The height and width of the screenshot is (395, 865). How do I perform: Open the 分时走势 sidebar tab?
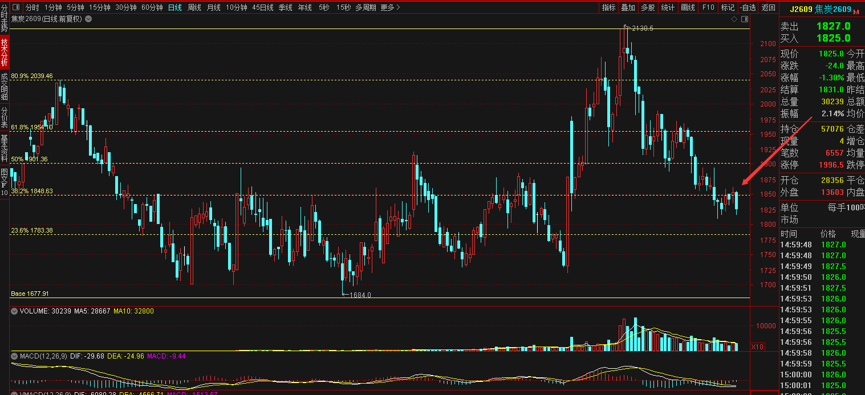click(4, 18)
